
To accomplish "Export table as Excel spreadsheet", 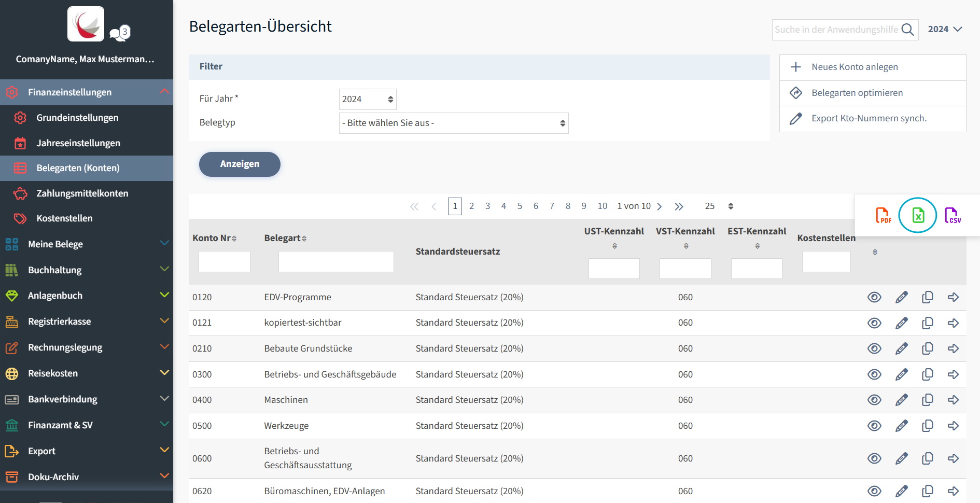I will coord(917,215).
